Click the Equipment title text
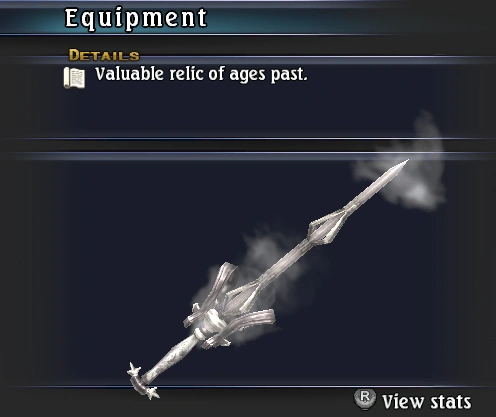This screenshot has width=496, height=417. tap(136, 18)
